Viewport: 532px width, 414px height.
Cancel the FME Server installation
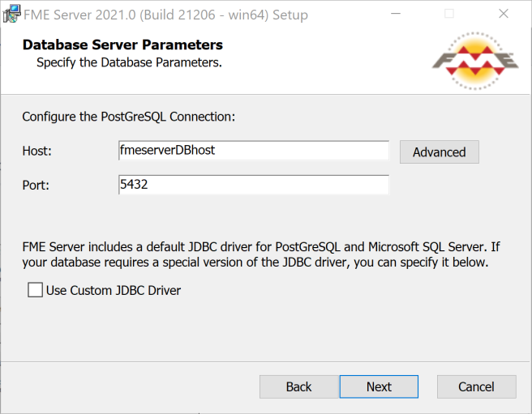(476, 386)
